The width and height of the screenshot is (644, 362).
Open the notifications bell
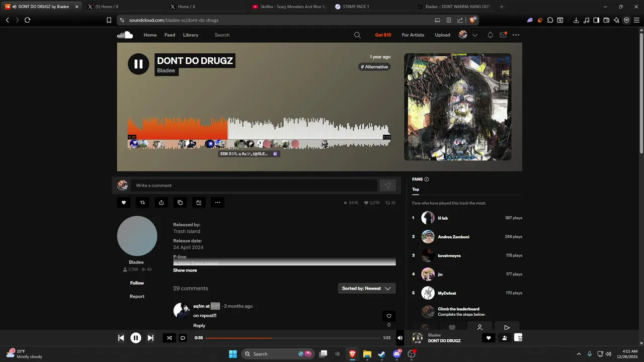pyautogui.click(x=490, y=35)
